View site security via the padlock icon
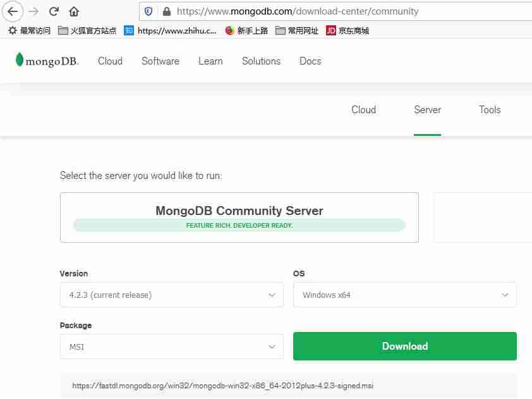The width and height of the screenshot is (532, 399). pos(166,11)
